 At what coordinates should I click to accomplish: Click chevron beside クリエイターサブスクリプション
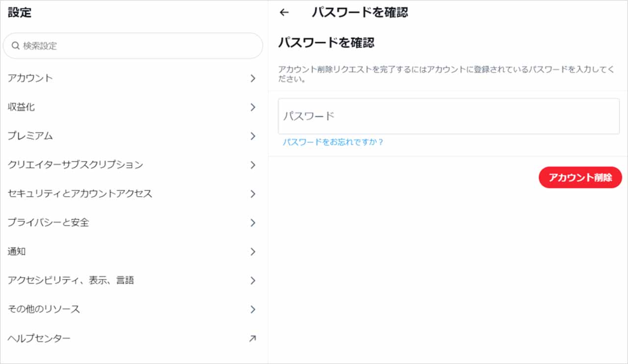pos(253,165)
